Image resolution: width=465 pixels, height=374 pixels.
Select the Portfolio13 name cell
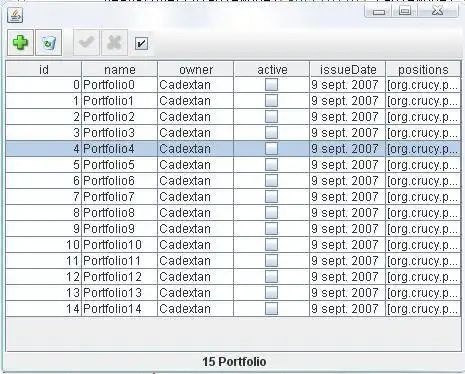point(120,293)
